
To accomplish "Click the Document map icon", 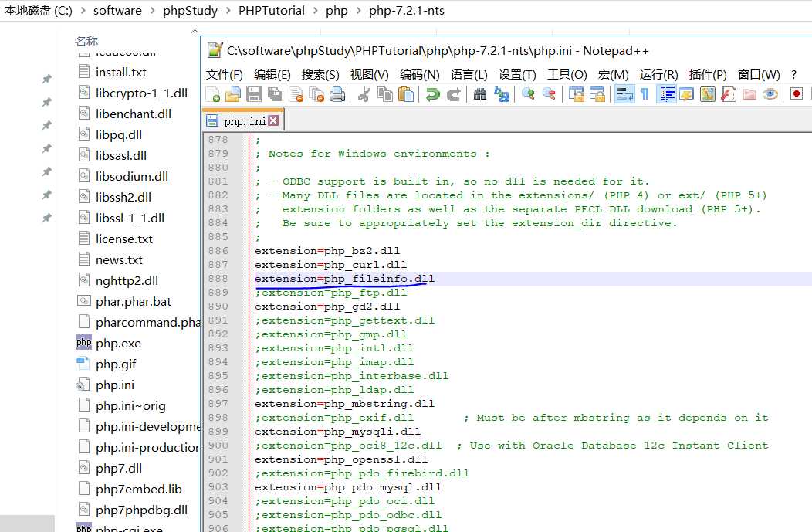I will coord(707,94).
